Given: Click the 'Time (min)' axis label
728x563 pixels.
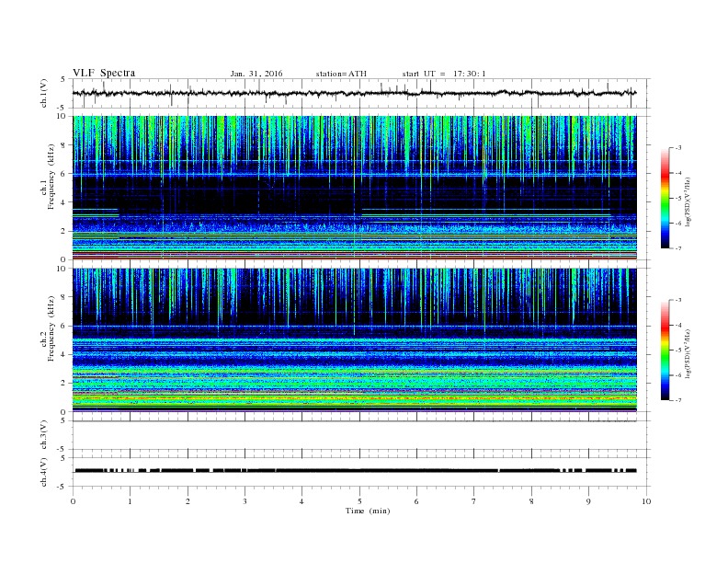Looking at the screenshot, I should tap(368, 511).
